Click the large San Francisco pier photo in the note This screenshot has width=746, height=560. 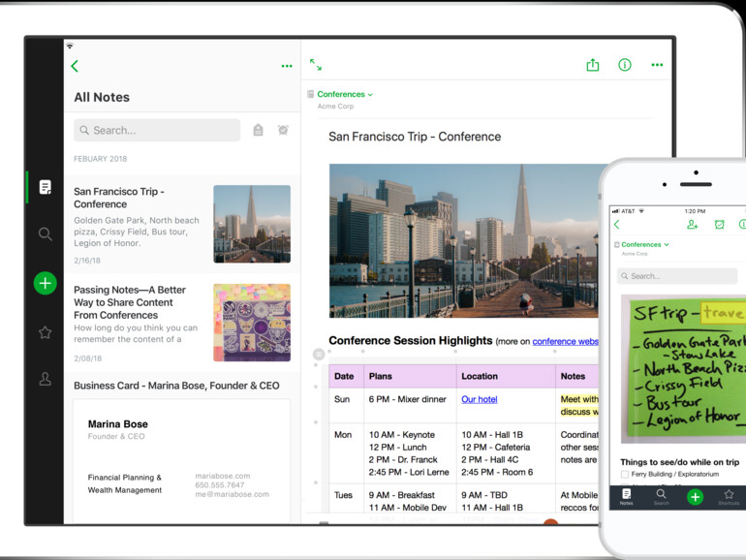pos(464,240)
